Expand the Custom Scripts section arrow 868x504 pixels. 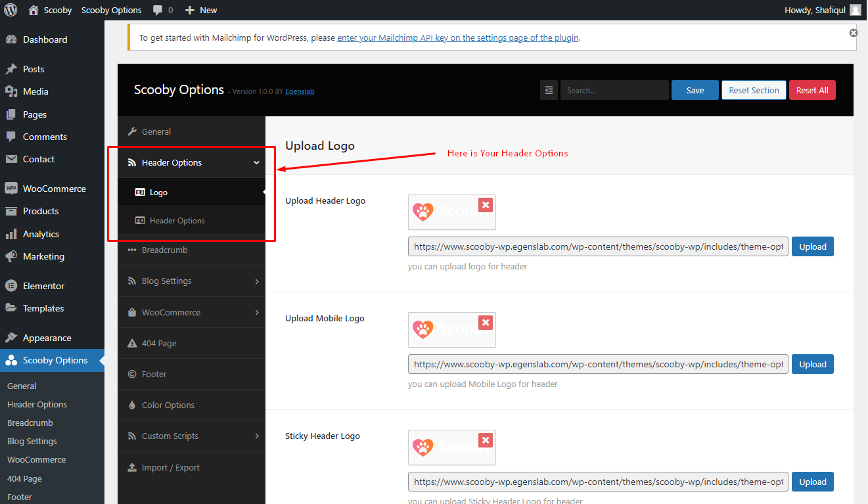coord(257,436)
